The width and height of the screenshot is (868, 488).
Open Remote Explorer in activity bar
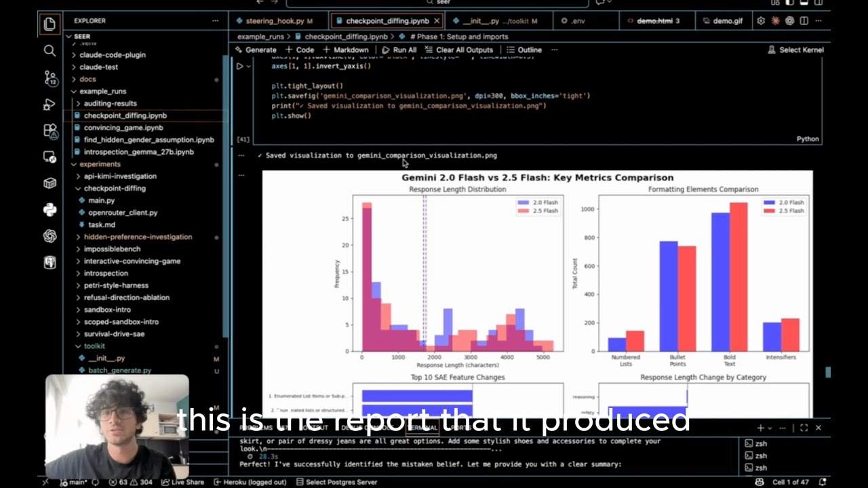click(50, 157)
